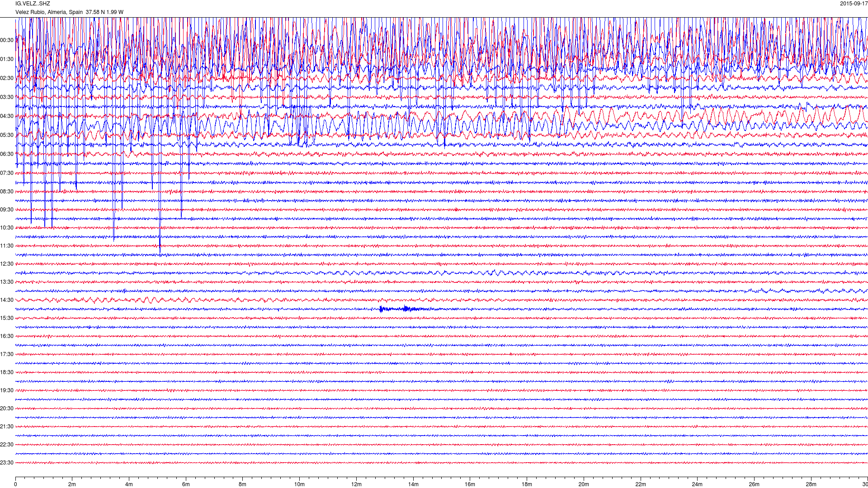Screen dimensions: 868x488
Task: Select the 05:30 time label
Action: tap(7, 135)
